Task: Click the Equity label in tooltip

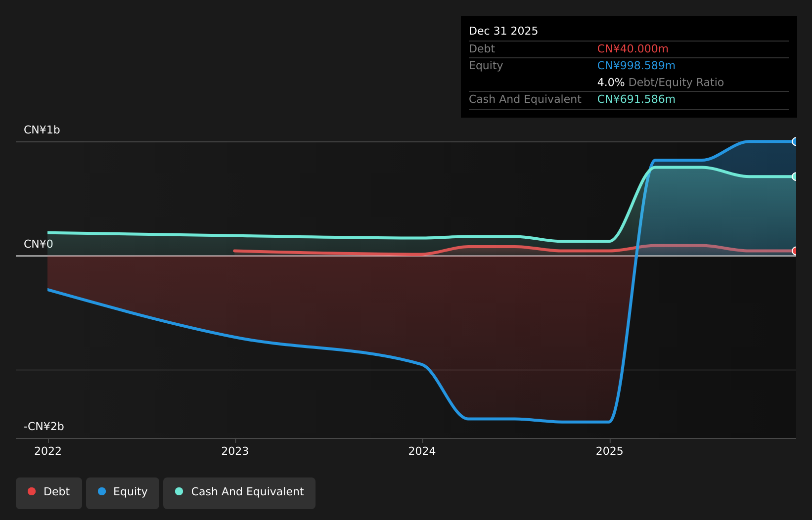Action: coord(486,66)
